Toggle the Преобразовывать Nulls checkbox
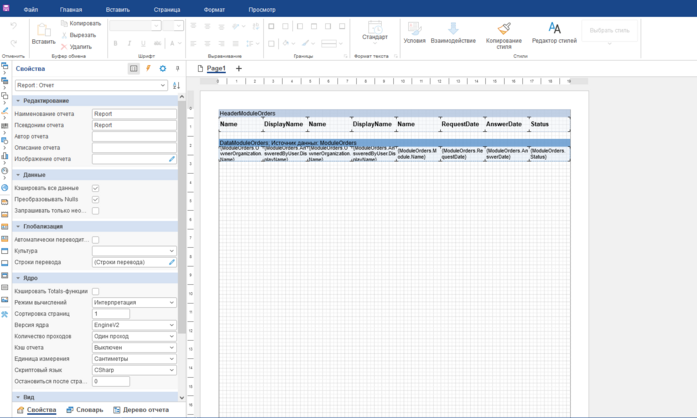 [96, 199]
